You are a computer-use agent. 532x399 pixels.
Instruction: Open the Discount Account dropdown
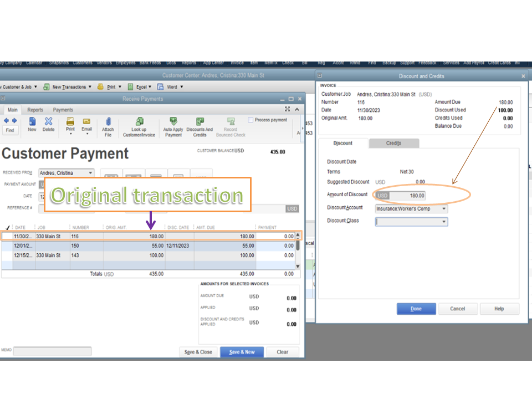click(444, 209)
